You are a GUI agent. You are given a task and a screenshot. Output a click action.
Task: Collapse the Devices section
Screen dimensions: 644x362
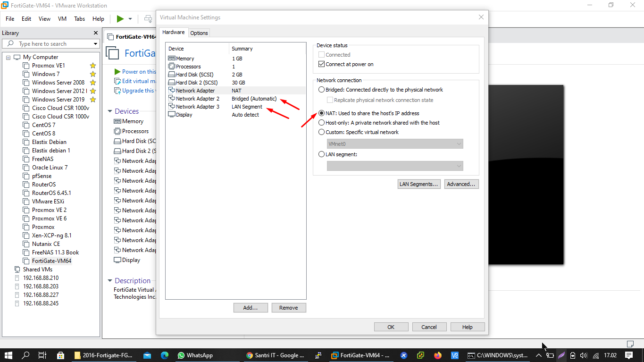(110, 111)
